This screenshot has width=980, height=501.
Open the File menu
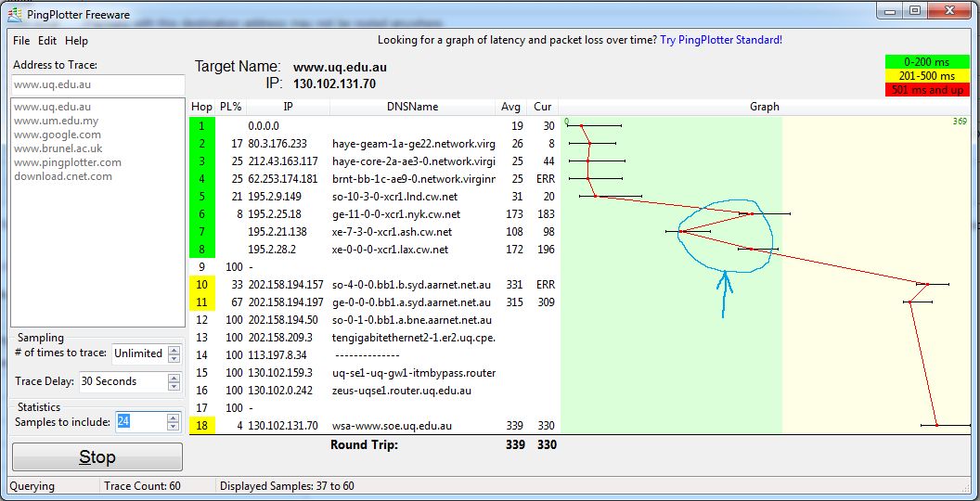[x=21, y=41]
